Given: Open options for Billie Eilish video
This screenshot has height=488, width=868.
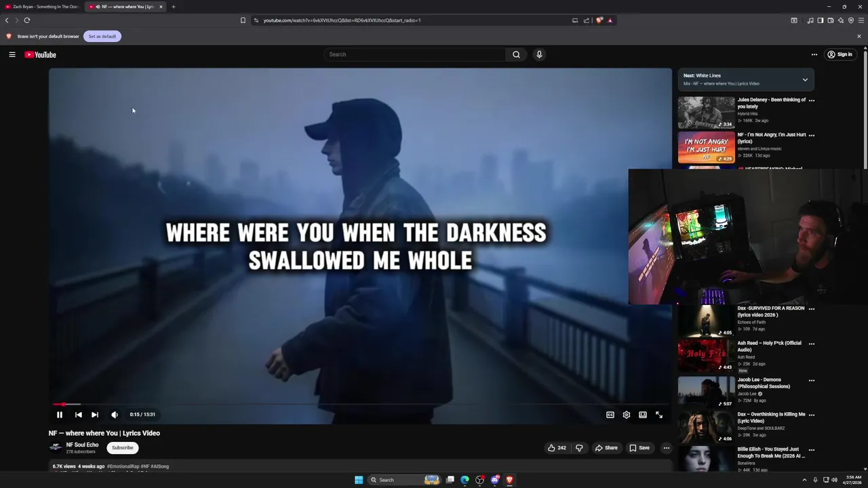Looking at the screenshot, I should tap(812, 449).
